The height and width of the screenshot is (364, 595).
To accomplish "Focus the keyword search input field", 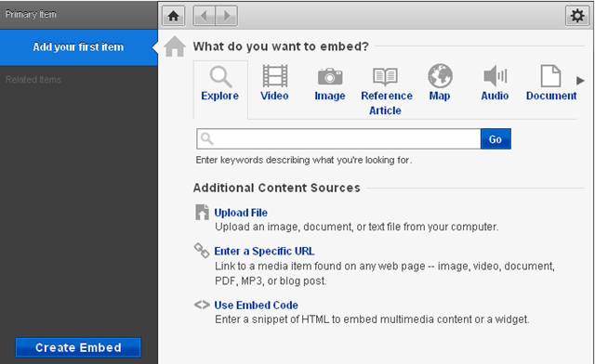I will (338, 138).
